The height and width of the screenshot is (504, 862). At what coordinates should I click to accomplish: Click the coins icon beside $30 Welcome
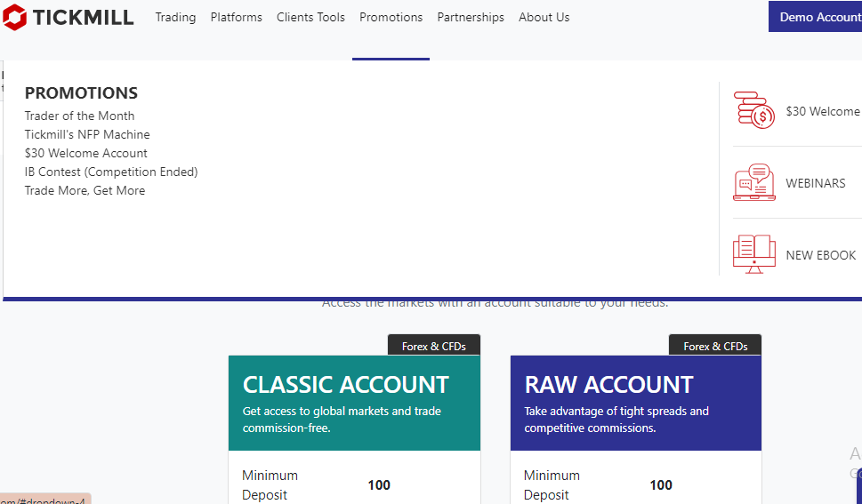click(x=754, y=110)
